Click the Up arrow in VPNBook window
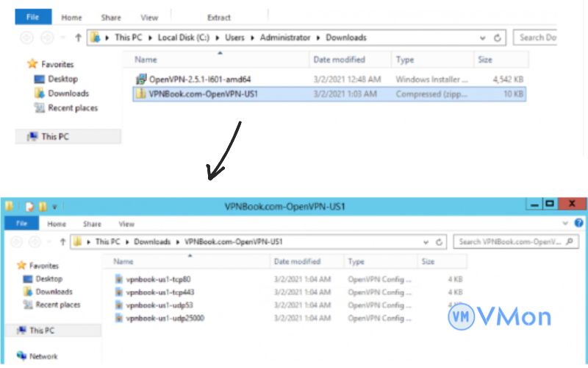Image resolution: width=588 pixels, height=368 pixels. coord(62,242)
